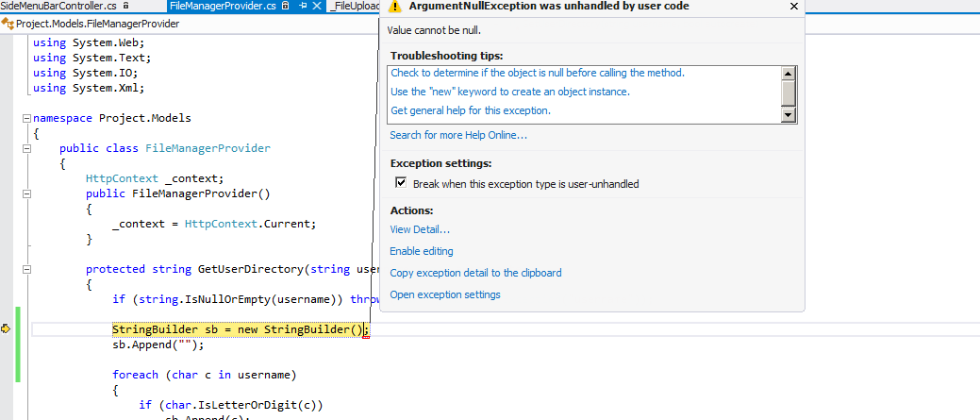
Task: Click 'sb.Append("");' statement
Action: pos(158,344)
